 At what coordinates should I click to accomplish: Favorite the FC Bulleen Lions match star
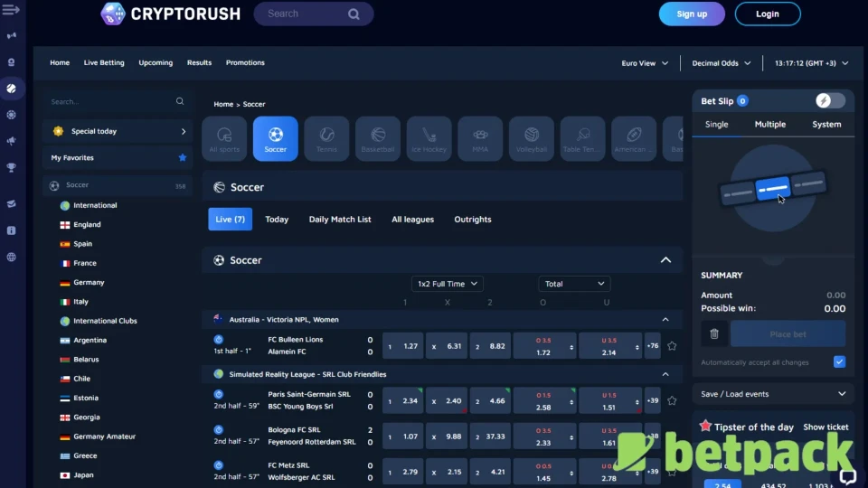[672, 346]
